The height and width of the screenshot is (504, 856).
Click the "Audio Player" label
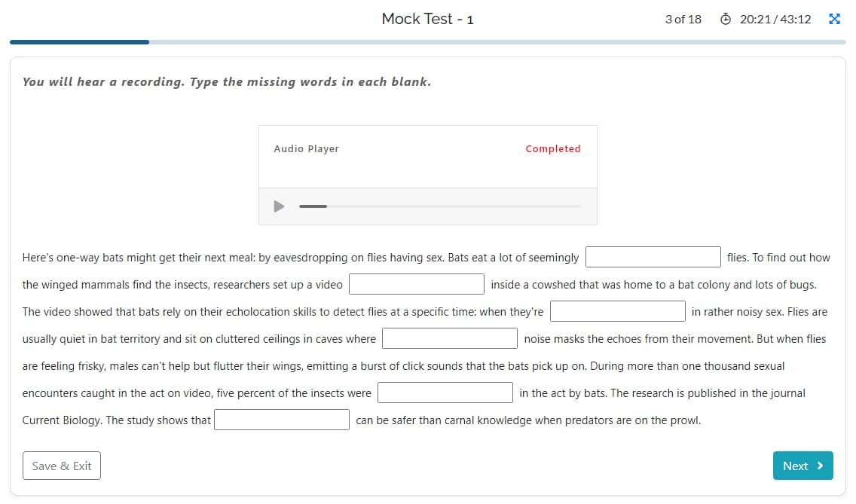tap(306, 149)
